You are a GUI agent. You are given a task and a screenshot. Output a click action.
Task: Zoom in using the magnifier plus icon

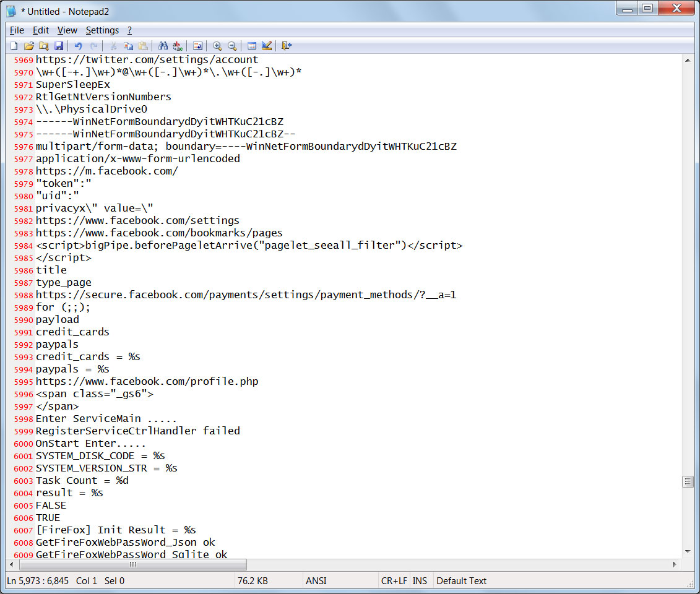pyautogui.click(x=217, y=46)
